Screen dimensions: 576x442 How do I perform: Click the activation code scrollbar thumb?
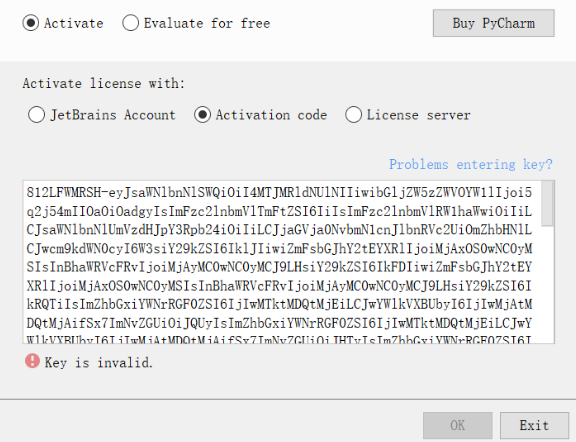[547, 204]
